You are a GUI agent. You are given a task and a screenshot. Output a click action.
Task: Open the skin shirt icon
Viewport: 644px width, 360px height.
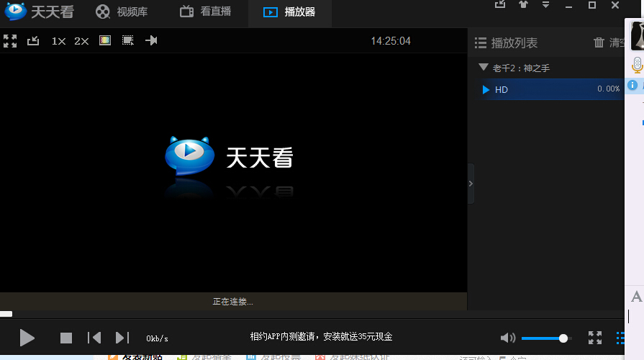click(523, 4)
